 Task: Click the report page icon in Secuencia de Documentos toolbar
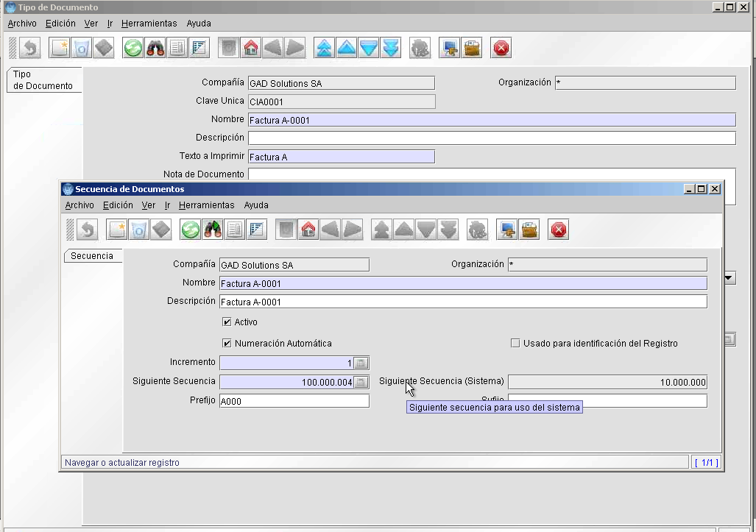(235, 230)
